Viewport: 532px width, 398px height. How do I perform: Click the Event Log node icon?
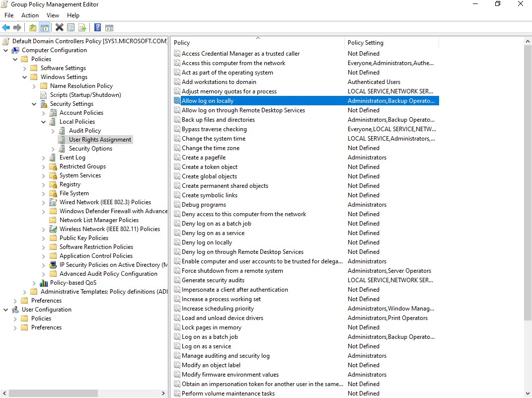[53, 158]
